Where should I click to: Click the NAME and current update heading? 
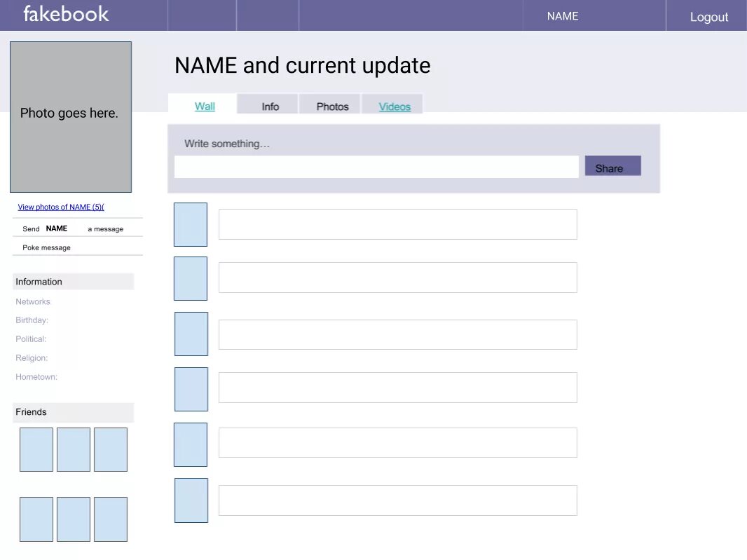click(x=303, y=66)
